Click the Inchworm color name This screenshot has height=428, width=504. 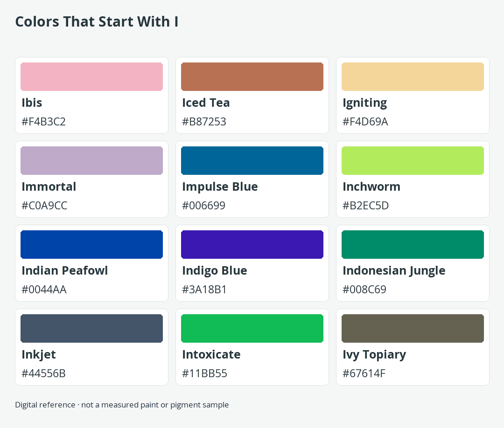click(x=371, y=186)
